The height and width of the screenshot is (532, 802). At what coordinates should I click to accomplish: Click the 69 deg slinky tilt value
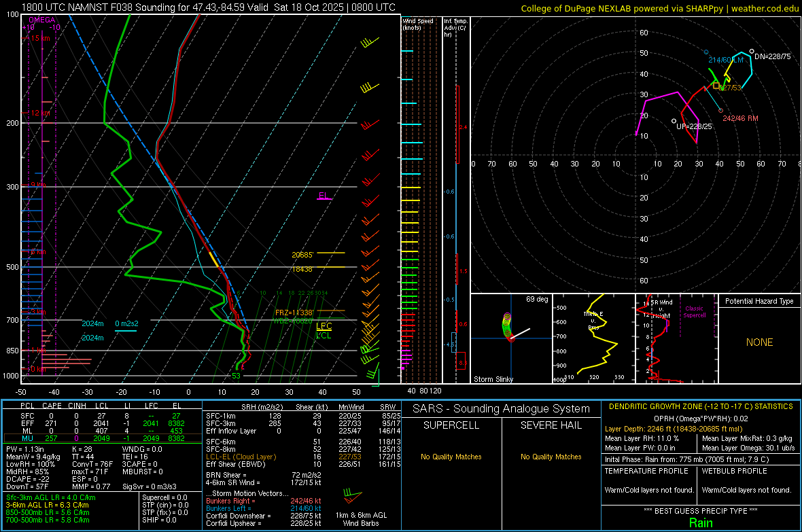coord(536,299)
